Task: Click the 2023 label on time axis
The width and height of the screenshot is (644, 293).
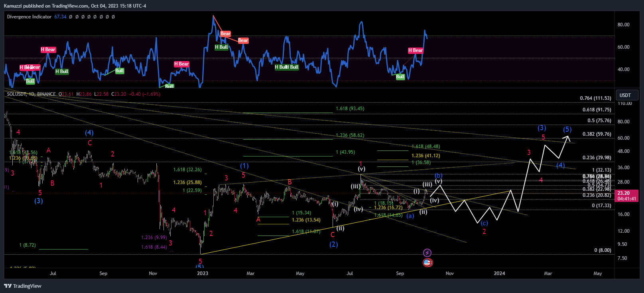Action: point(203,273)
